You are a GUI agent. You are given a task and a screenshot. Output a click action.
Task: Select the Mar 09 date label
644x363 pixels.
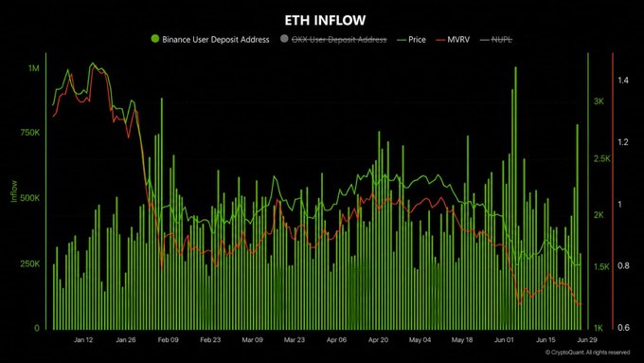(x=252, y=340)
